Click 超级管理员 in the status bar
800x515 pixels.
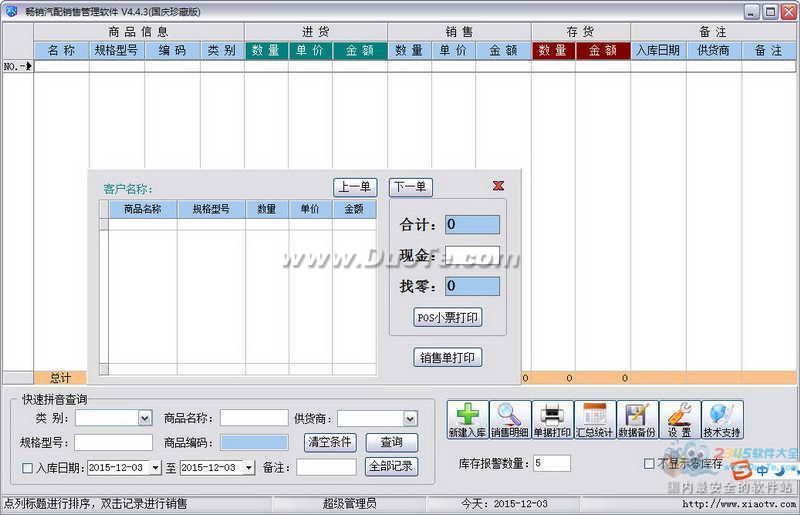[x=349, y=504]
